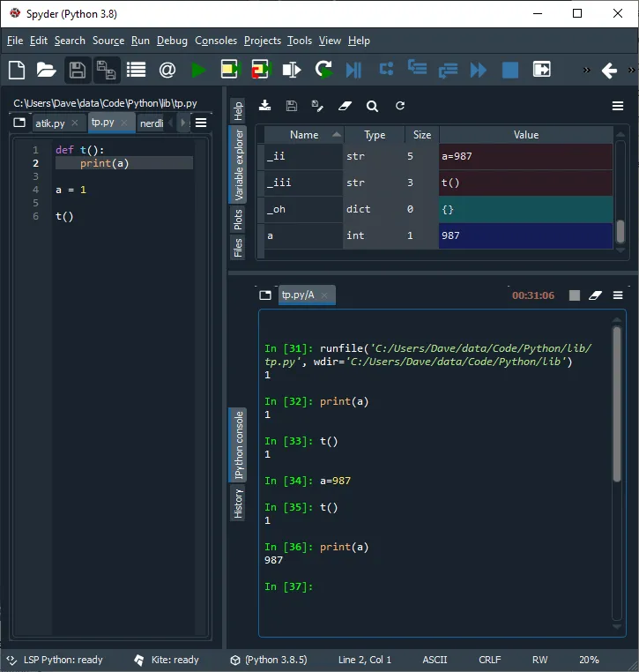The width and height of the screenshot is (639, 672).
Task: Open the IPython console options menu
Action: point(618,295)
